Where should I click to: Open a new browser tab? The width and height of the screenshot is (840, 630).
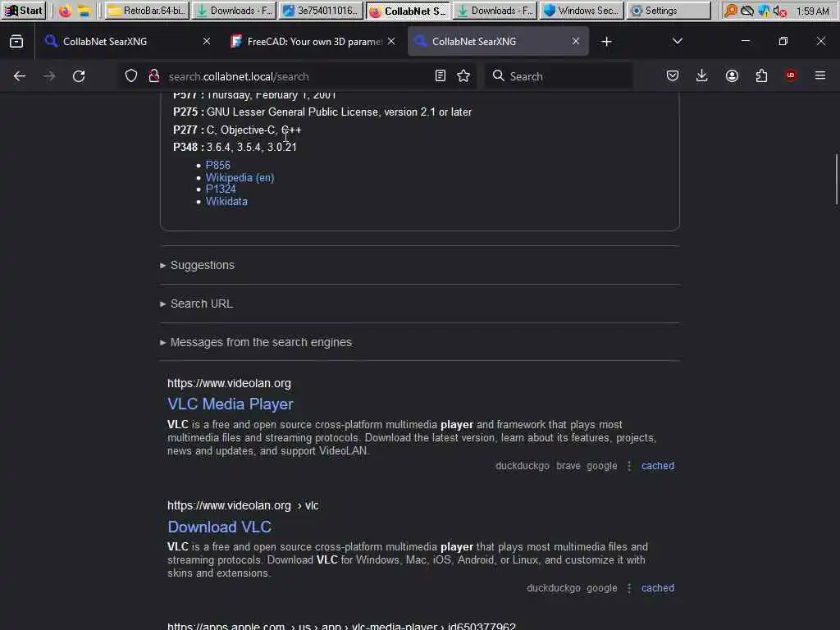click(x=606, y=41)
